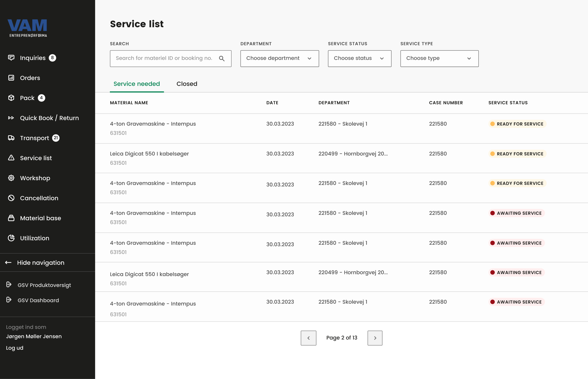Select the Material Name column header
The width and height of the screenshot is (588, 379).
(129, 103)
